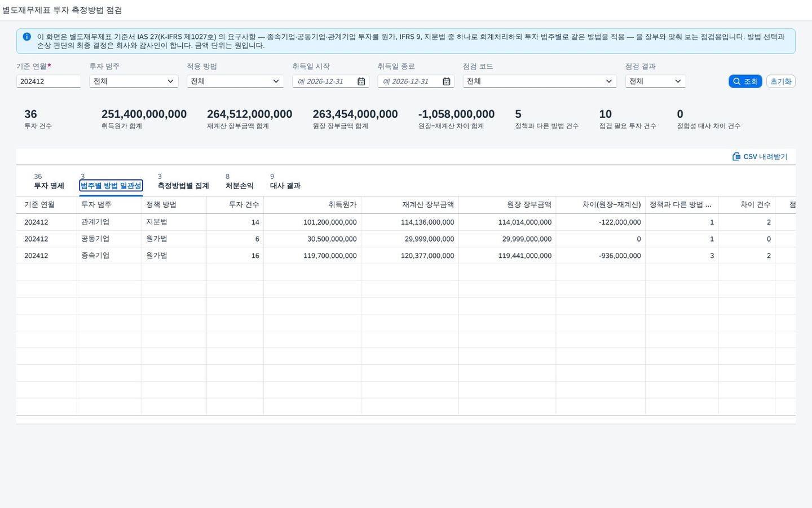This screenshot has width=812, height=508.
Task: Click the 101,200,000,000 취득원가 cell
Action: 312,222
